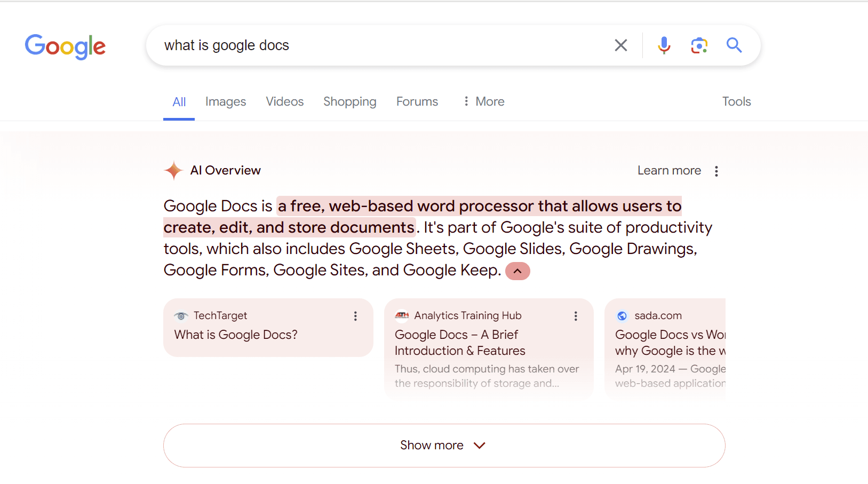Image resolution: width=868 pixels, height=484 pixels.
Task: Open the More search categories dropdown
Action: click(483, 101)
